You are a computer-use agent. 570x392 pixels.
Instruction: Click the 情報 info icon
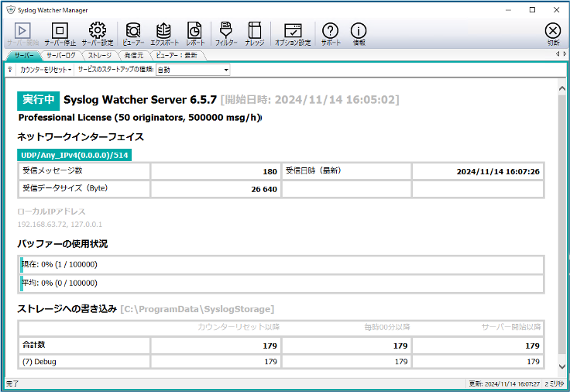359,31
